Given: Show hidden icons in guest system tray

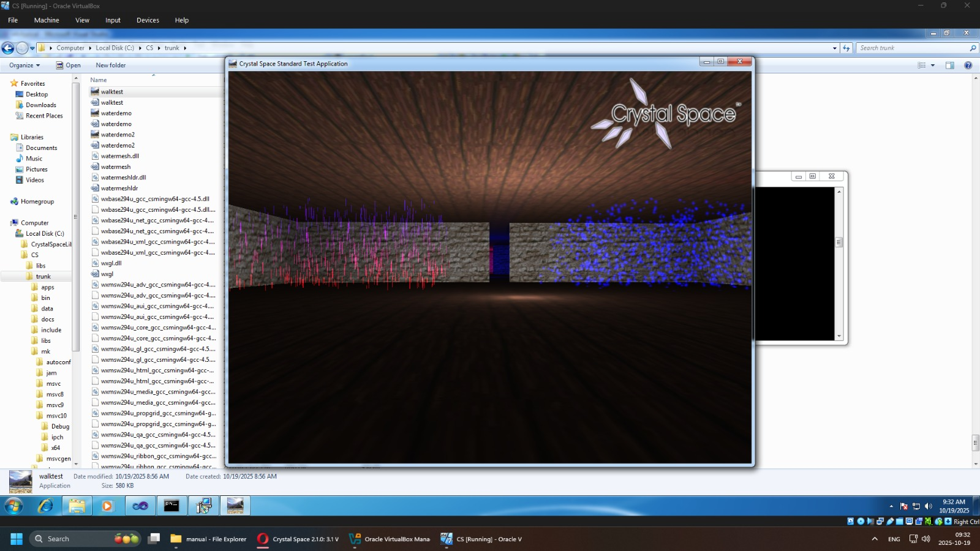Looking at the screenshot, I should (891, 506).
